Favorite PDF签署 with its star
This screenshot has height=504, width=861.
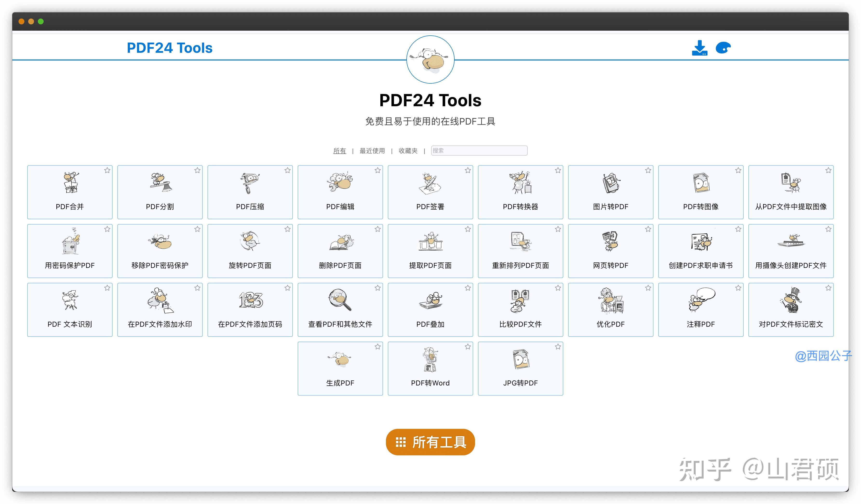coord(468,170)
